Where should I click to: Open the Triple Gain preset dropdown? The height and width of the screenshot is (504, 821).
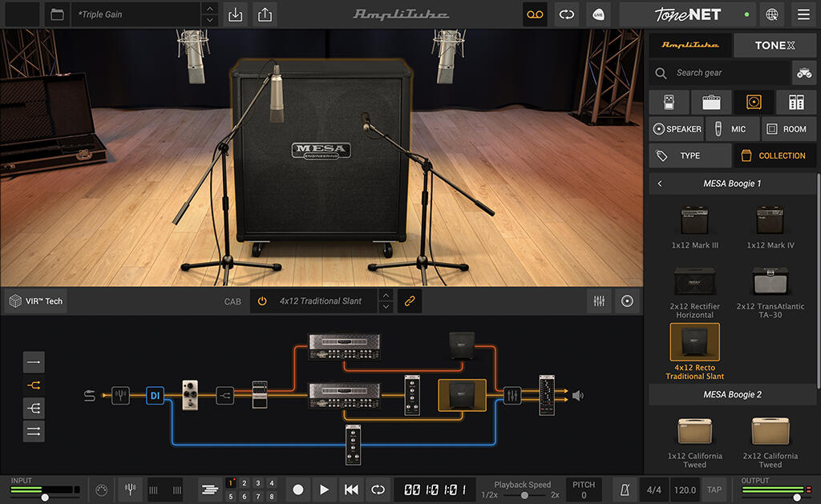click(136, 14)
